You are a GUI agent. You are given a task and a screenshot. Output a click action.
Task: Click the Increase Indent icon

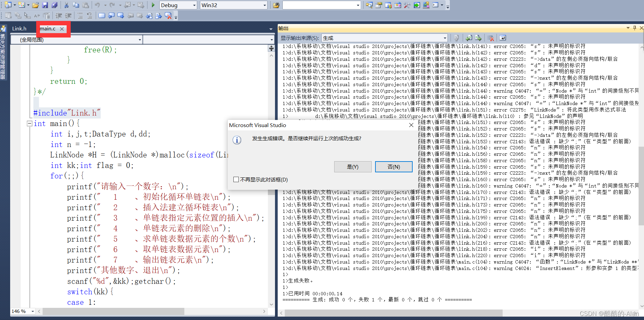pyautogui.click(x=68, y=16)
